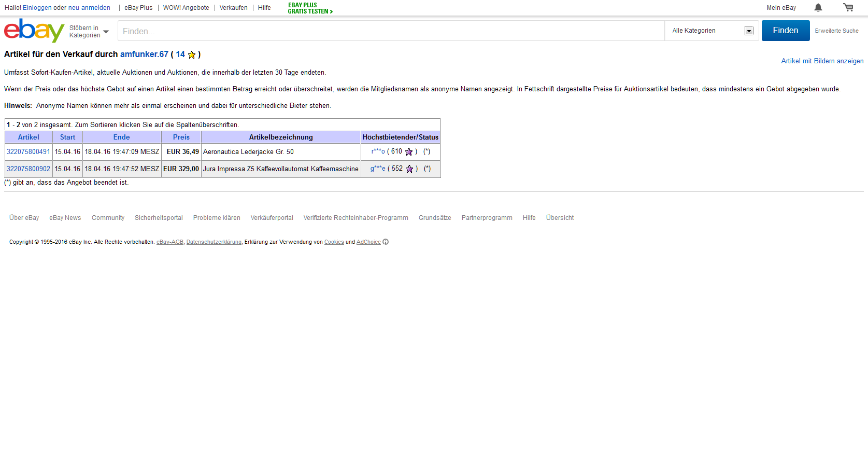Screen dimensions: 868x471
Task: Click Höchstbietender/Status column header
Action: click(x=401, y=137)
